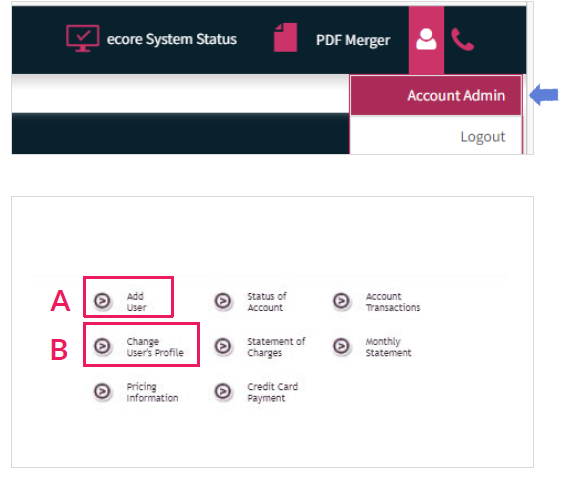Open the user profile icon menu
572x479 pixels.
coord(426,39)
